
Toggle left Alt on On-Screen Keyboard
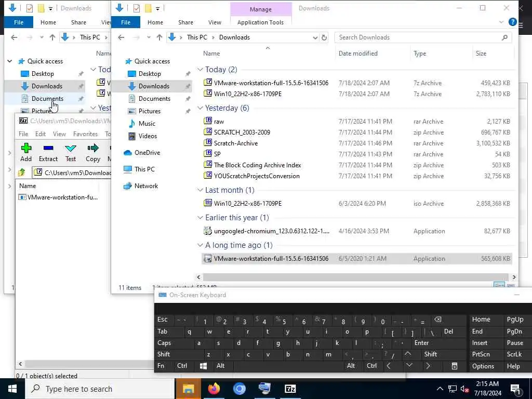(220, 366)
